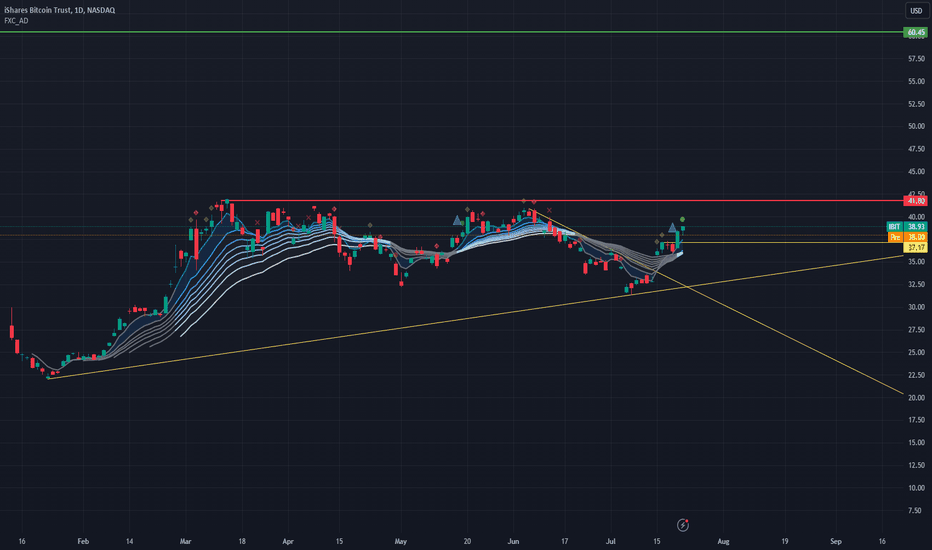Click the Mar label on the time axis
The image size is (932, 550).
185,542
